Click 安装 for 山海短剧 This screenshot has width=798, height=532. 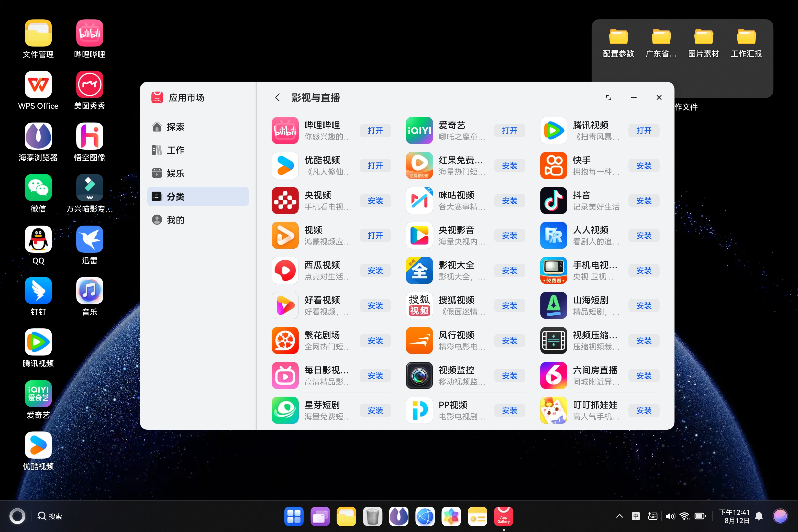pyautogui.click(x=644, y=305)
